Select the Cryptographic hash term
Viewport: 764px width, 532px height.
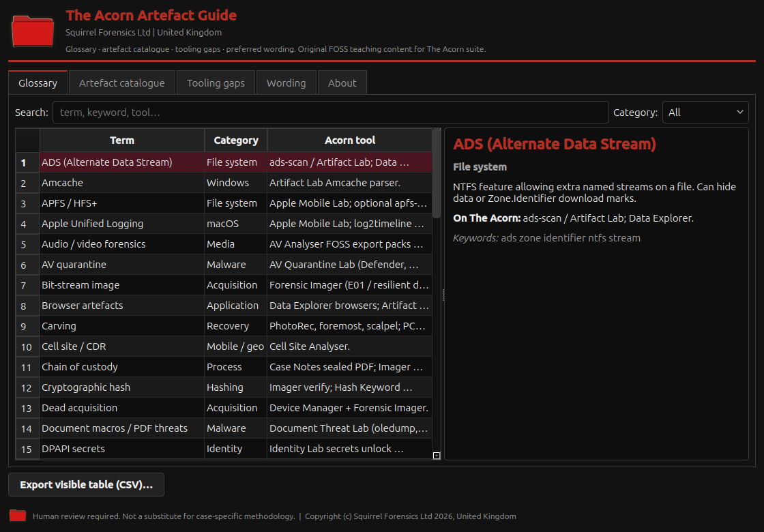122,387
